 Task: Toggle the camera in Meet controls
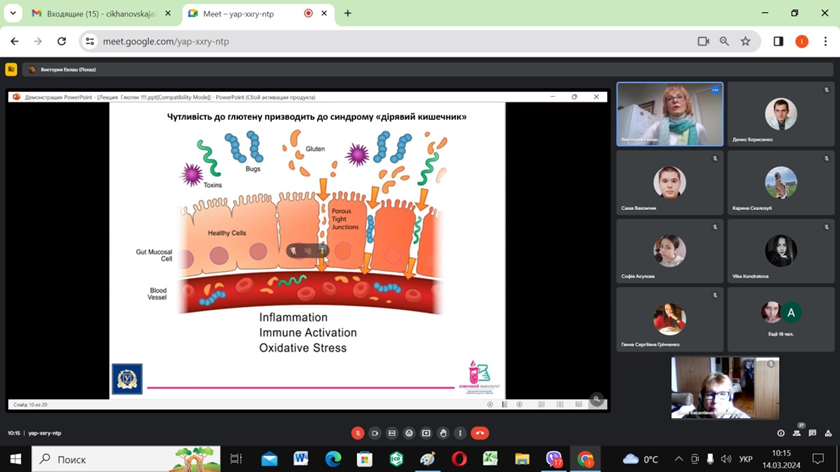coord(375,433)
